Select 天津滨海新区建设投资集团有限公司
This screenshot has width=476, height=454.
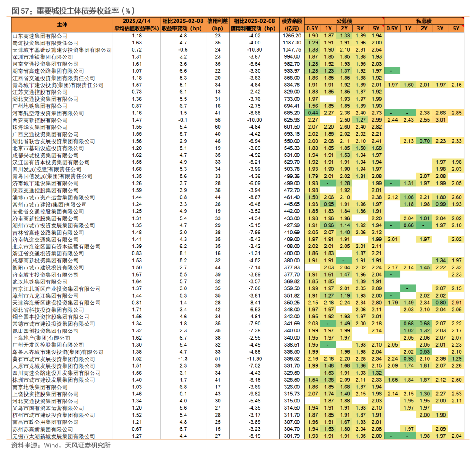[56, 303]
